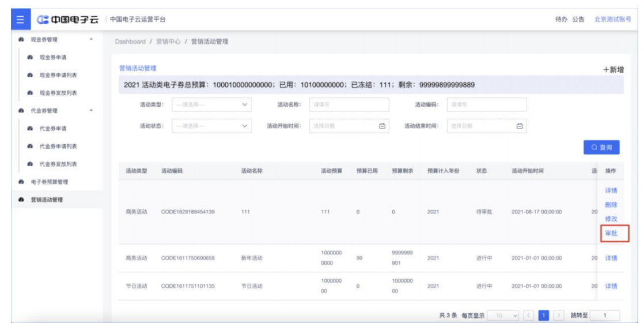Click the 查询 search button
This screenshot has height=334, width=644.
601,147
